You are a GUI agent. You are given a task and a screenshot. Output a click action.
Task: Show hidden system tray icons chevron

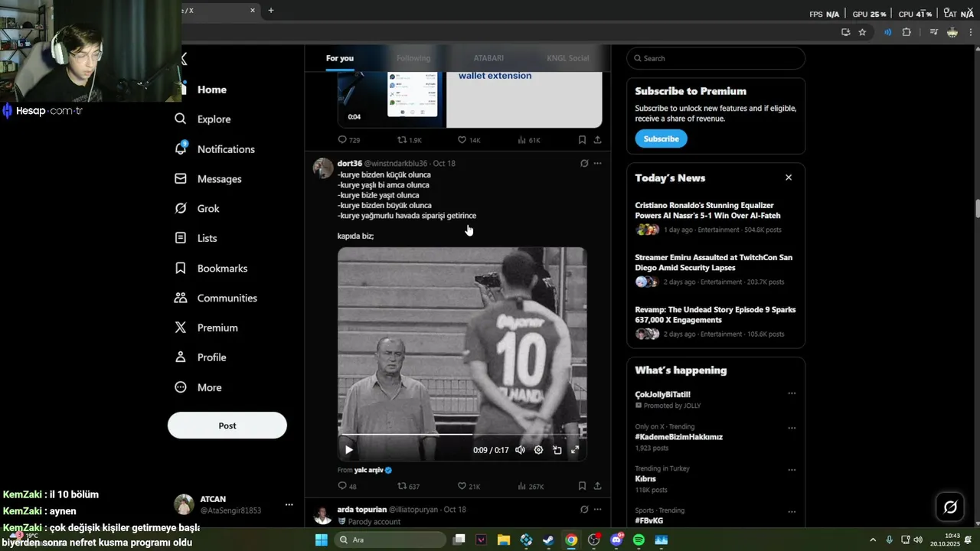(x=873, y=540)
